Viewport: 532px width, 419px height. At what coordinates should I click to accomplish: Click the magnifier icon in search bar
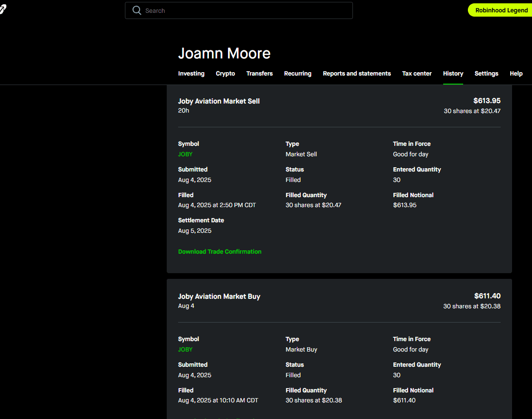137,10
